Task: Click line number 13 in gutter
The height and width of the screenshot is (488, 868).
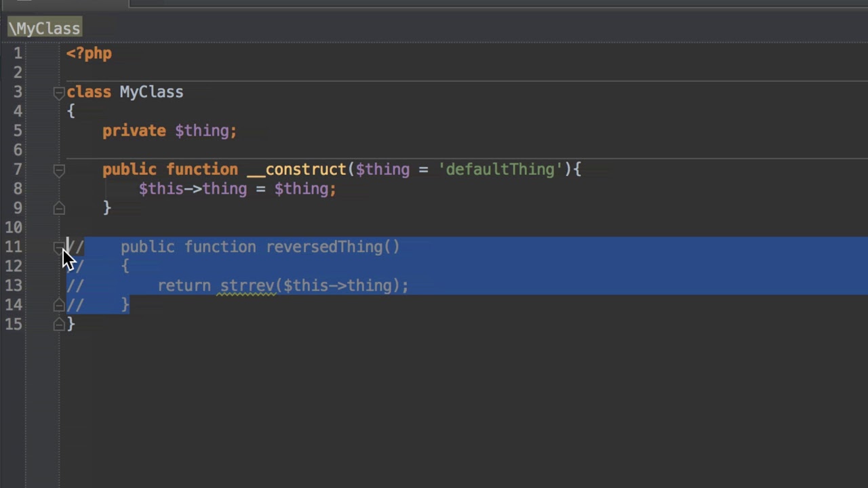Action: tap(13, 285)
